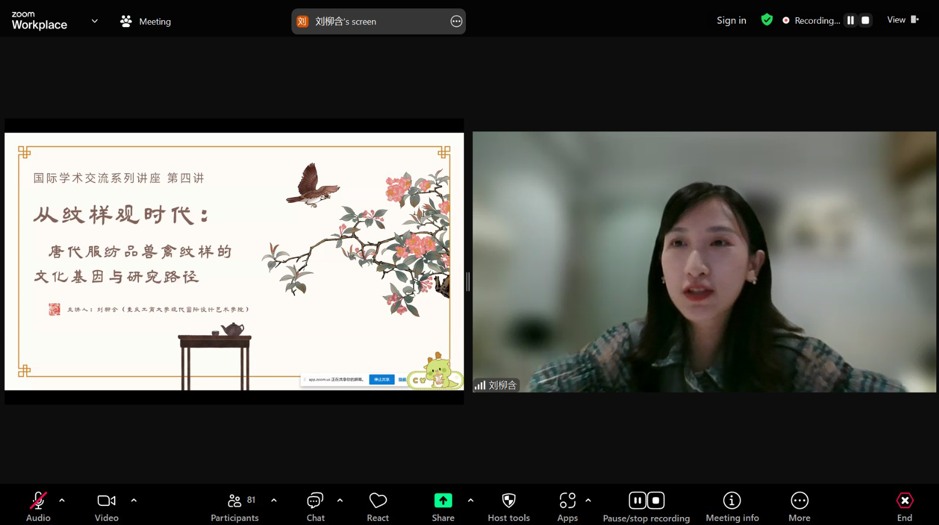Open the screen share options ellipsis
The image size is (939, 525).
(456, 21)
